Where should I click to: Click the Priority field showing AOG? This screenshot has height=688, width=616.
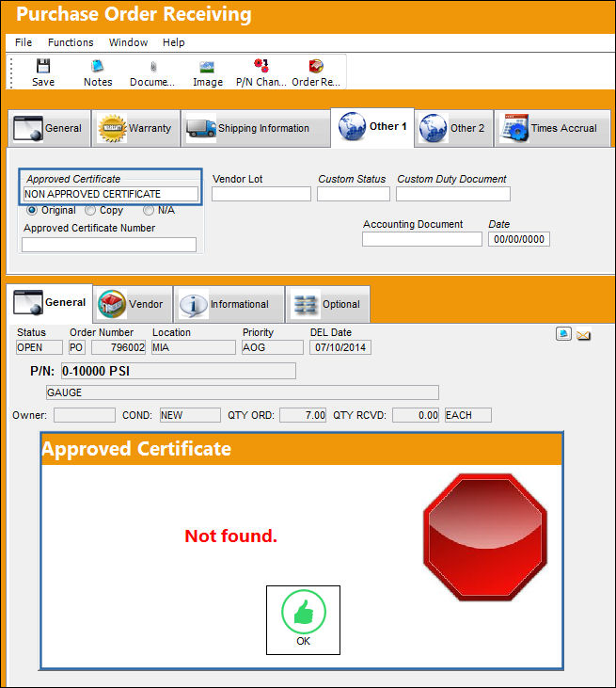[x=273, y=347]
